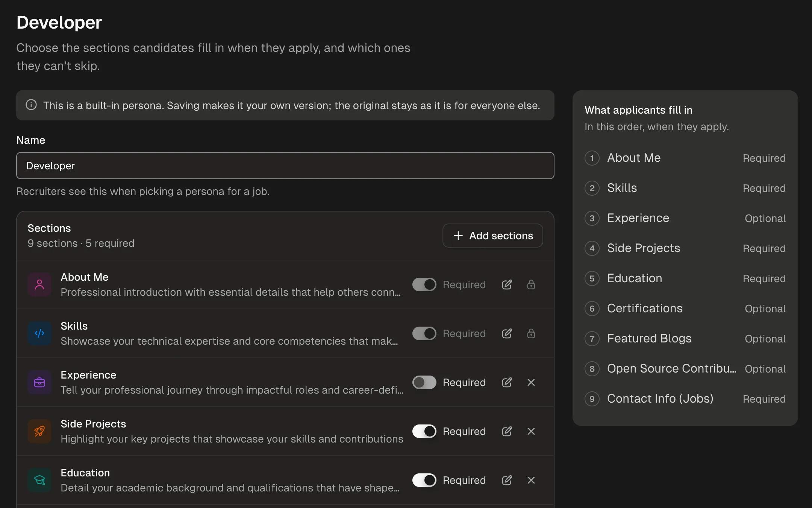
Task: Click the lock icon on About Me row
Action: click(x=531, y=284)
